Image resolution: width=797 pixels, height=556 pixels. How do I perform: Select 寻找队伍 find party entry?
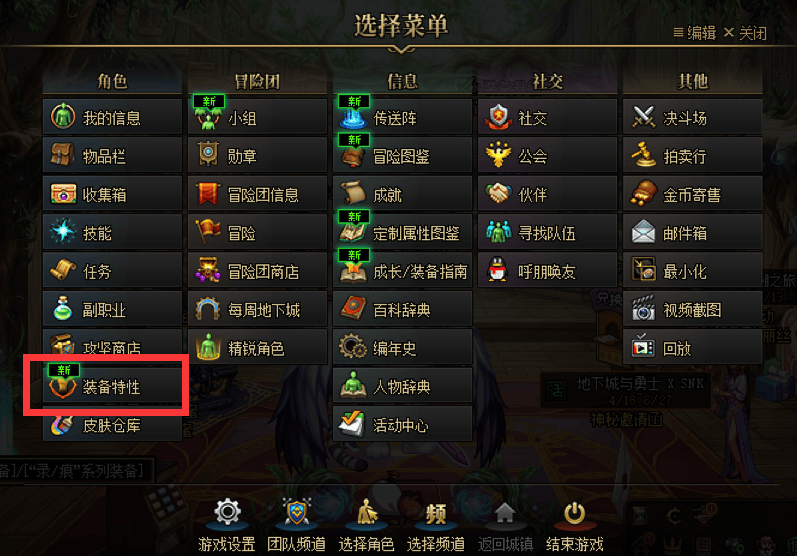pyautogui.click(x=547, y=232)
